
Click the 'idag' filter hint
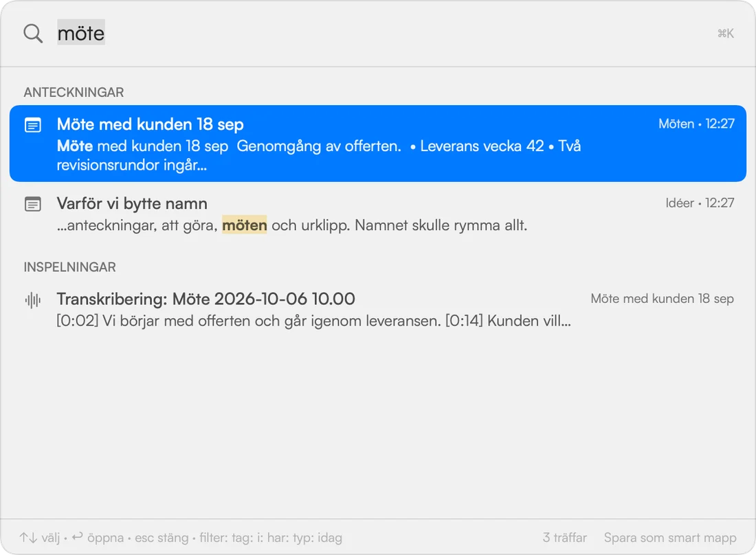[x=330, y=538]
